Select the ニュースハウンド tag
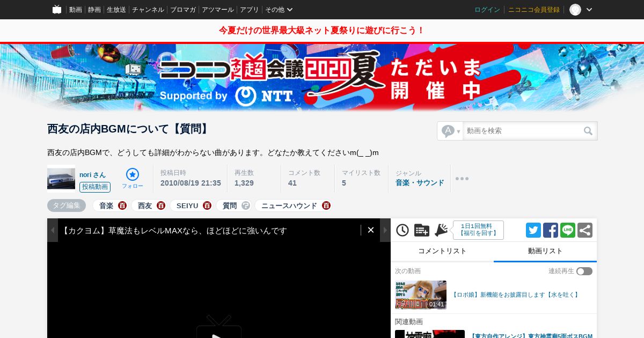 289,205
